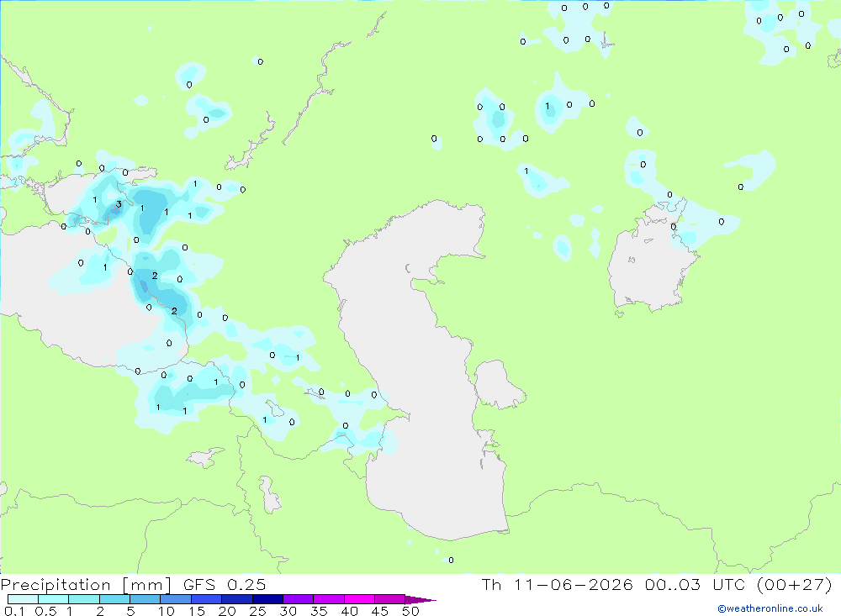Screen dimensions: 841x616
Task: Select the legend label '20'
Action: [227, 611]
